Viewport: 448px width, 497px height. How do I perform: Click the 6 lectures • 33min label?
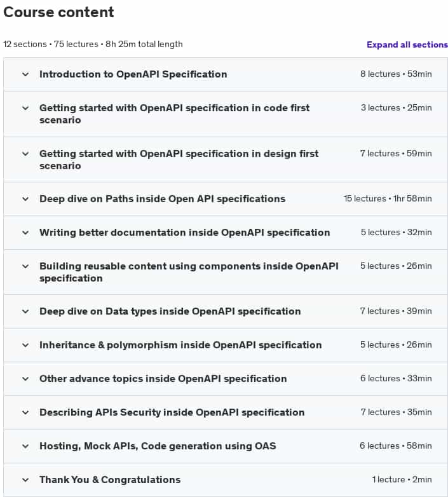tap(396, 378)
